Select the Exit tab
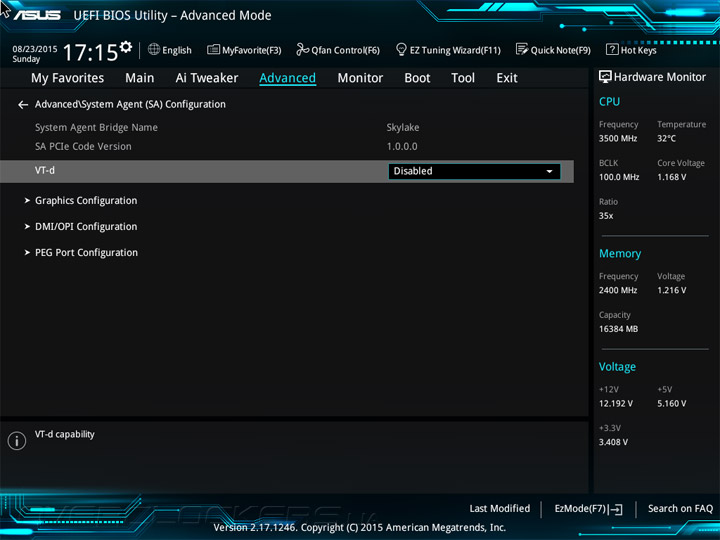 pos(507,78)
